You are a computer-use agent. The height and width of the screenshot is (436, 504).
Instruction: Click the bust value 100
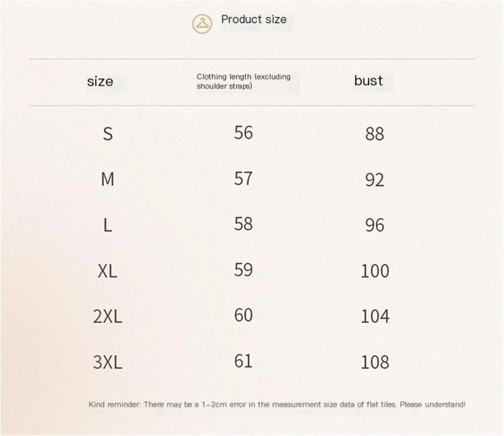pos(375,271)
